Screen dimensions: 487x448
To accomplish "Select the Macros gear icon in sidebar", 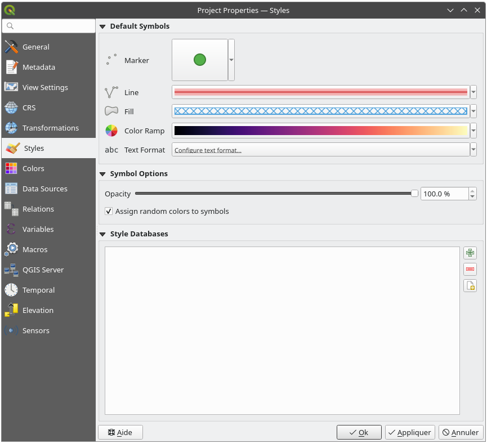I will (11, 250).
